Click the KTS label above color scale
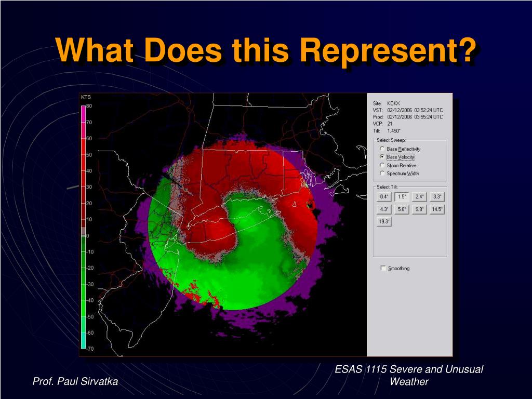 pyautogui.click(x=86, y=97)
